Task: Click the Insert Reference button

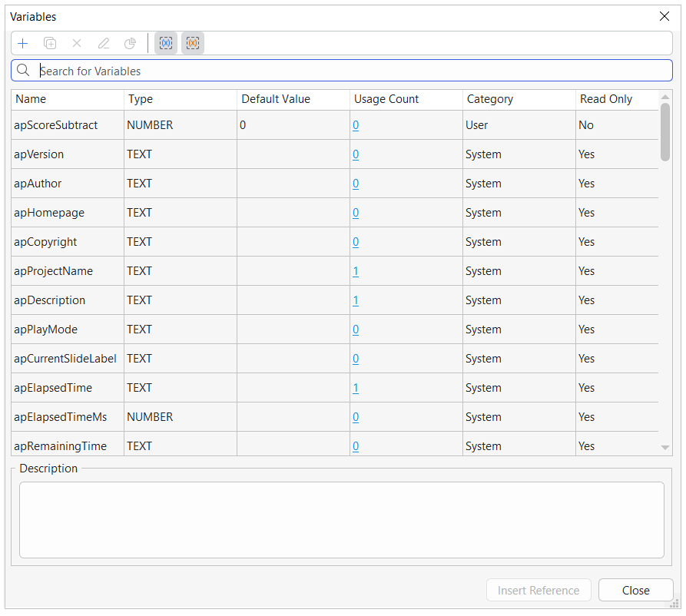Action: [x=539, y=590]
